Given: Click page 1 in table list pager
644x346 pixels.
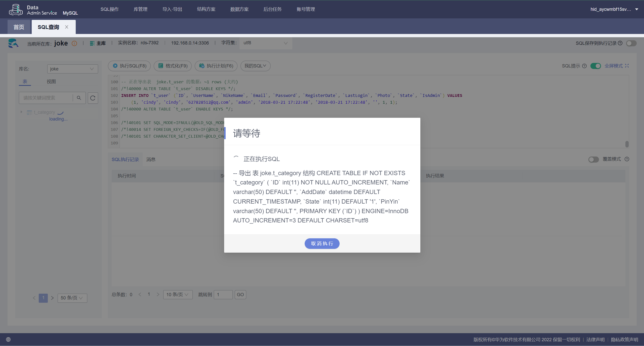Looking at the screenshot, I should (43, 298).
